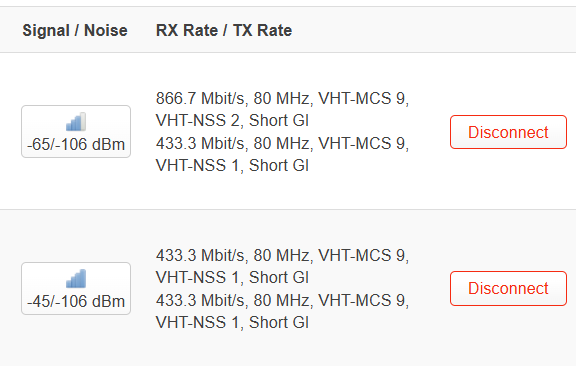
Task: Click the 433.3 Mbit/s TX rate in -45 dBm row
Action: (x=282, y=300)
